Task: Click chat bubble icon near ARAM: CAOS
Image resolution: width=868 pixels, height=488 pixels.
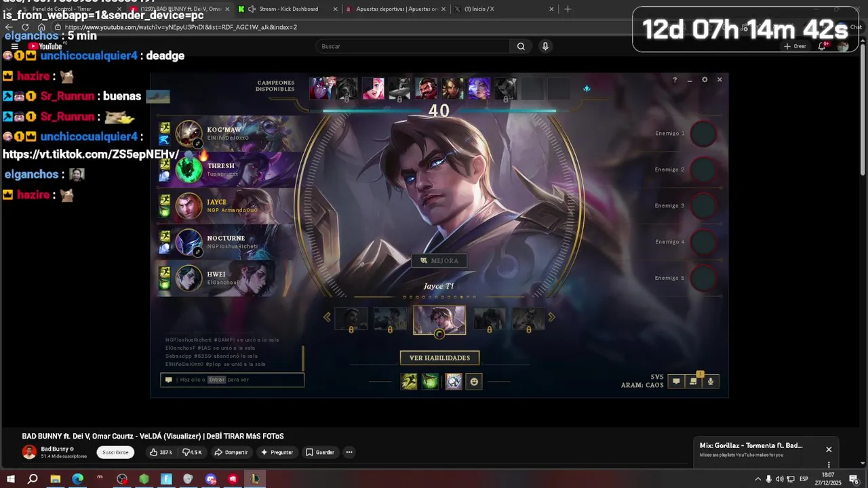Action: click(x=676, y=382)
